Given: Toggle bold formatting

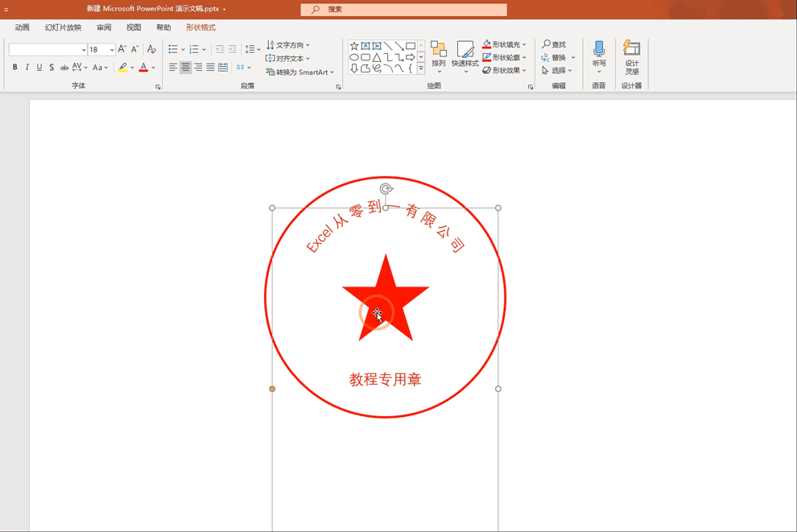Looking at the screenshot, I should click(14, 68).
